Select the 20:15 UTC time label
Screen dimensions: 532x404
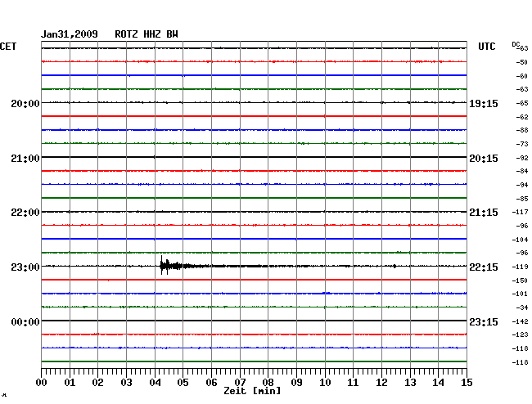pyautogui.click(x=484, y=159)
